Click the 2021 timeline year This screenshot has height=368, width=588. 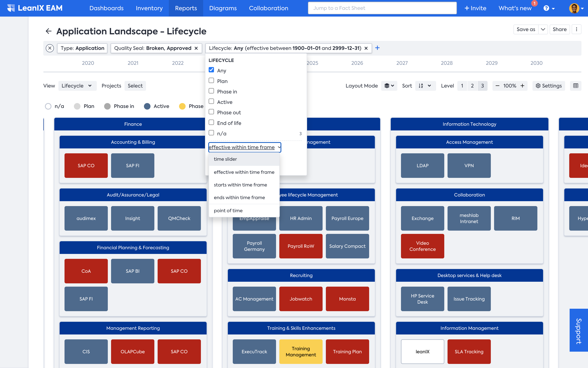click(x=133, y=63)
